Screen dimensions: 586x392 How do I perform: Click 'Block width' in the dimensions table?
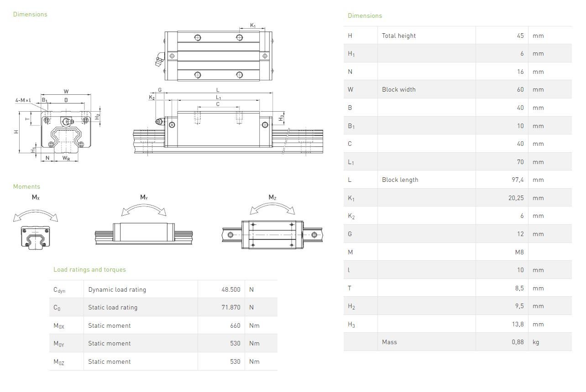(x=399, y=89)
